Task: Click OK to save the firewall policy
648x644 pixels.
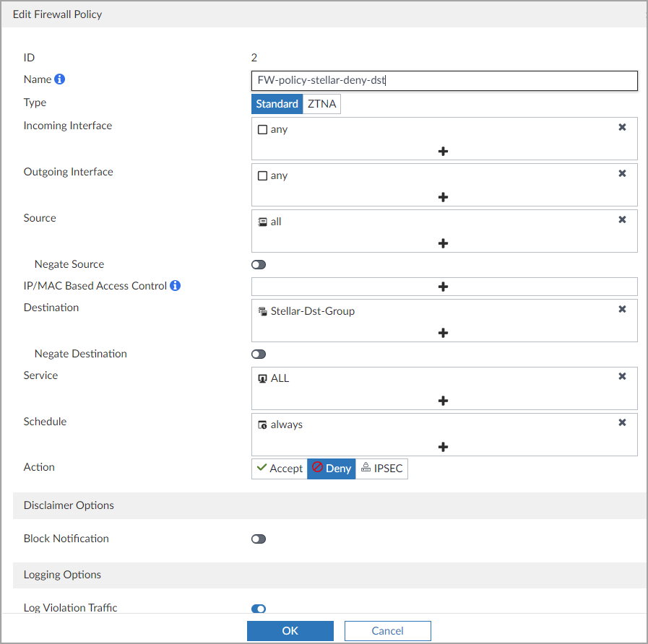Action: (x=290, y=631)
